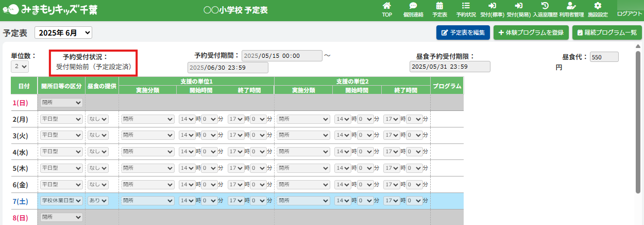This screenshot has height=225, width=644.
Task: Open the 単位数 dropdown
Action: tap(20, 67)
